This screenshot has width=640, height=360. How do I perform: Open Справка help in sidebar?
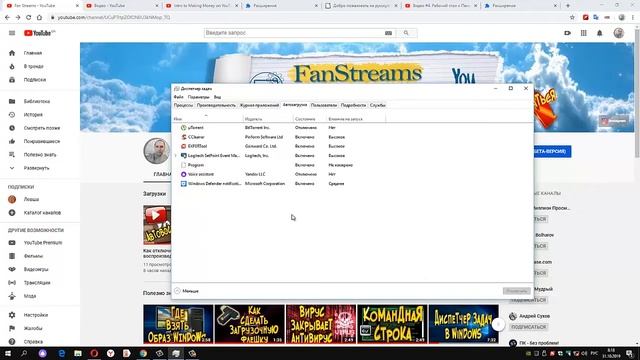click(x=33, y=342)
